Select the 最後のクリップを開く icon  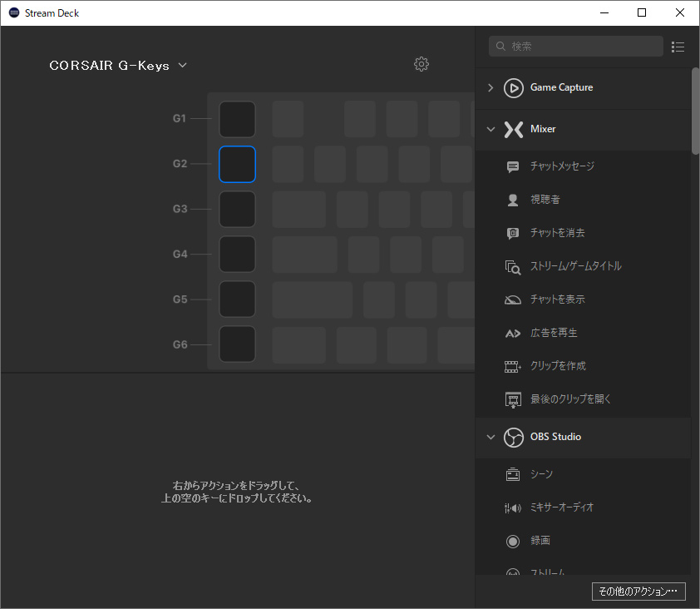513,399
